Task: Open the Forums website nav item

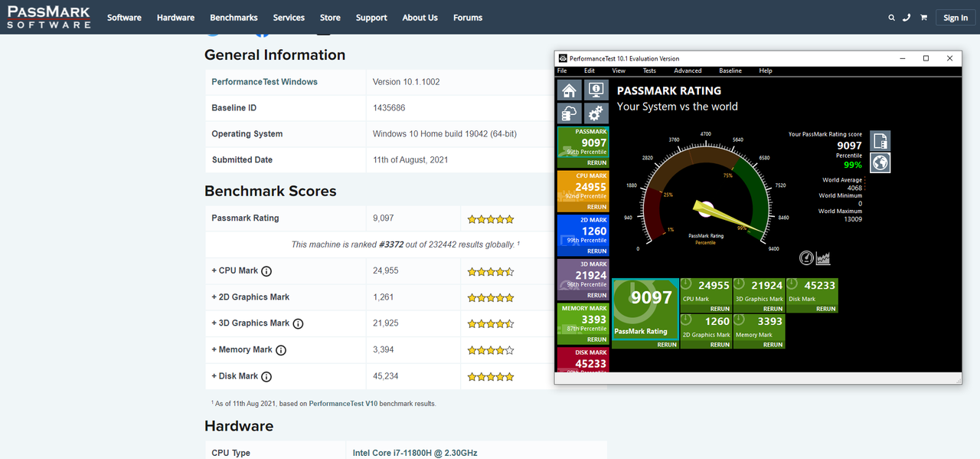Action: (468, 18)
